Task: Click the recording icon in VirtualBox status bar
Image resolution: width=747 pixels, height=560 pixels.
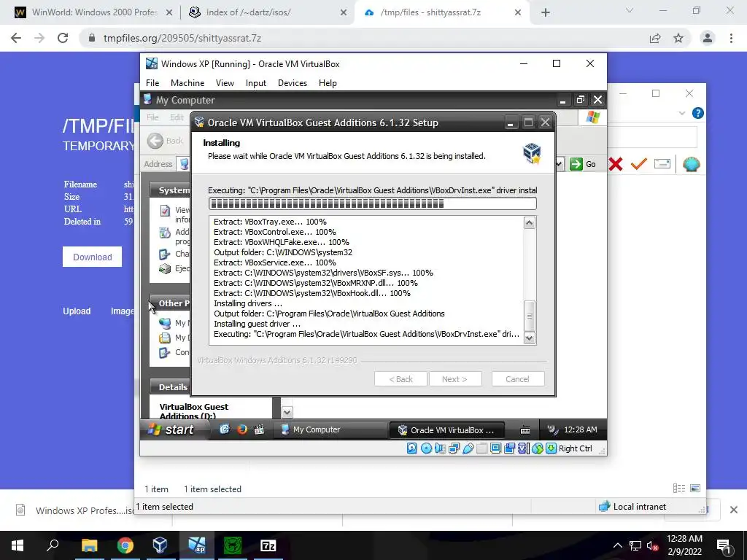Action: [509, 448]
